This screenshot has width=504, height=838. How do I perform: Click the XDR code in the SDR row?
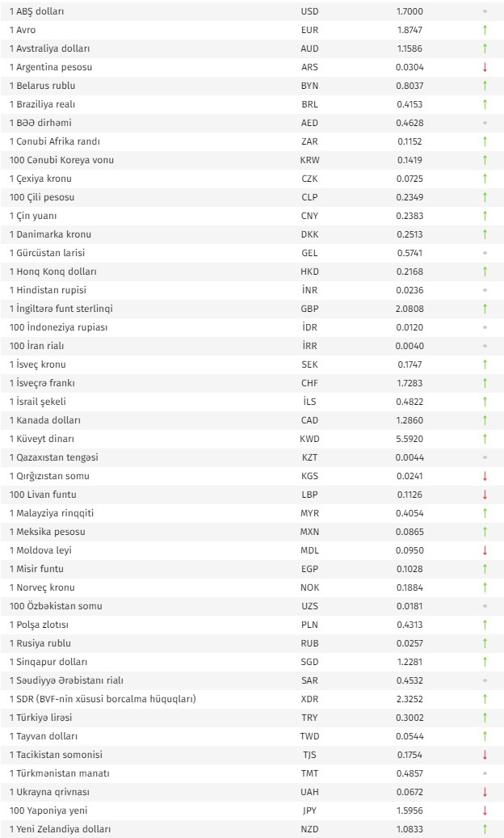coord(309,699)
